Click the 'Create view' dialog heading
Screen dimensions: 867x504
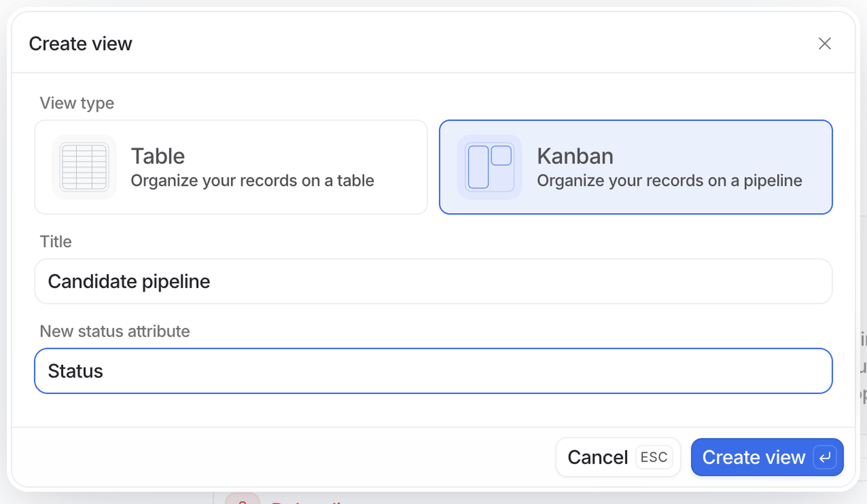pos(81,44)
